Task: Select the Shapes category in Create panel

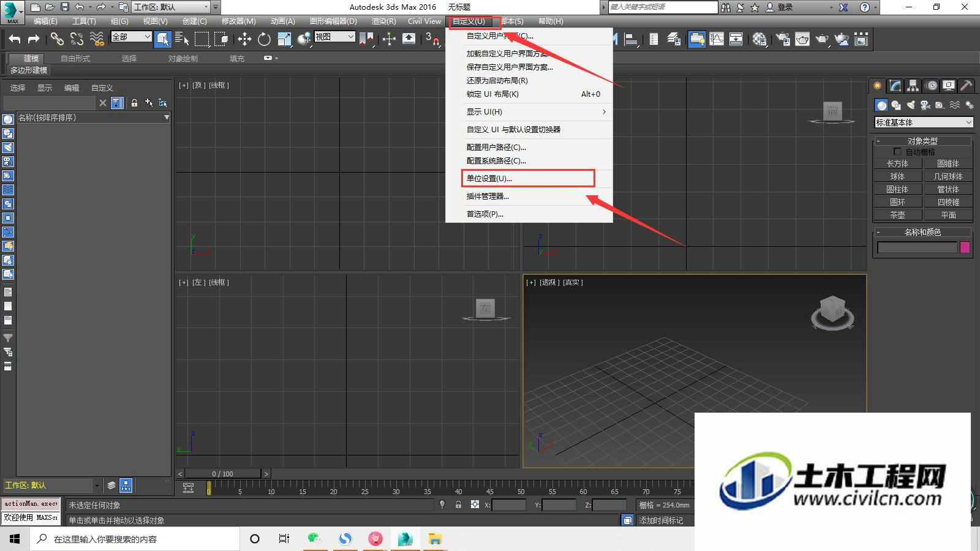Action: [x=896, y=105]
